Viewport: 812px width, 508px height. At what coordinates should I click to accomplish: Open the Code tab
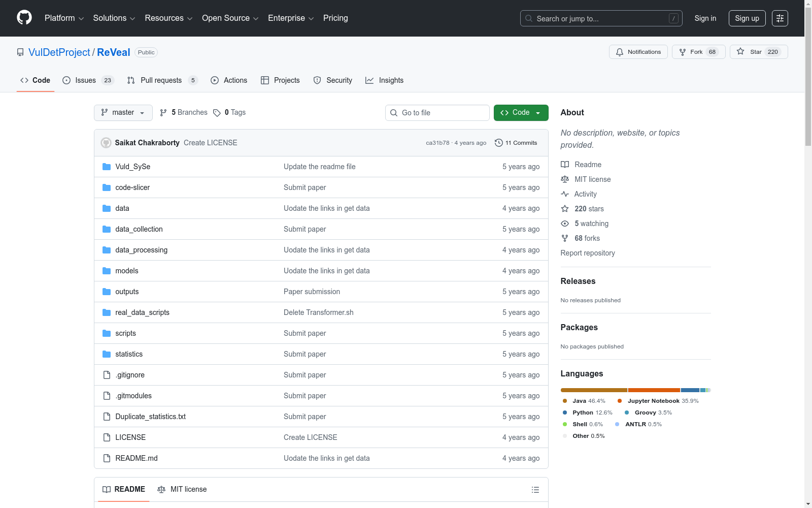[x=36, y=80]
